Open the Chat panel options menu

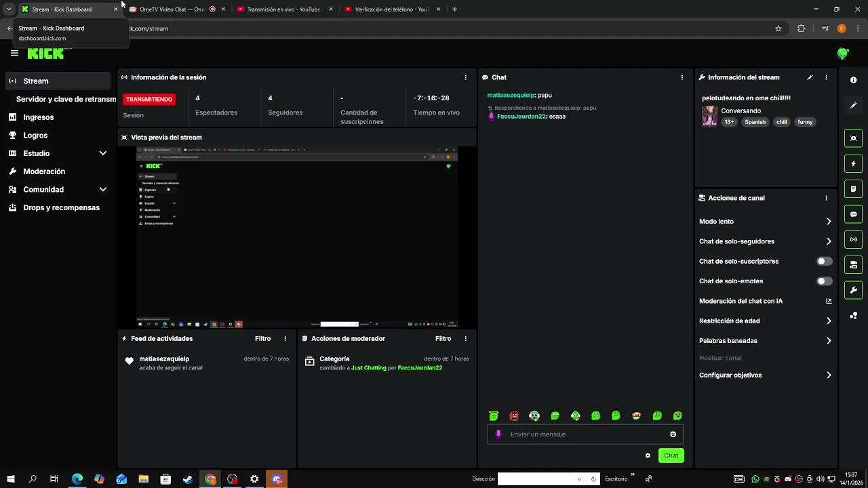coord(682,77)
